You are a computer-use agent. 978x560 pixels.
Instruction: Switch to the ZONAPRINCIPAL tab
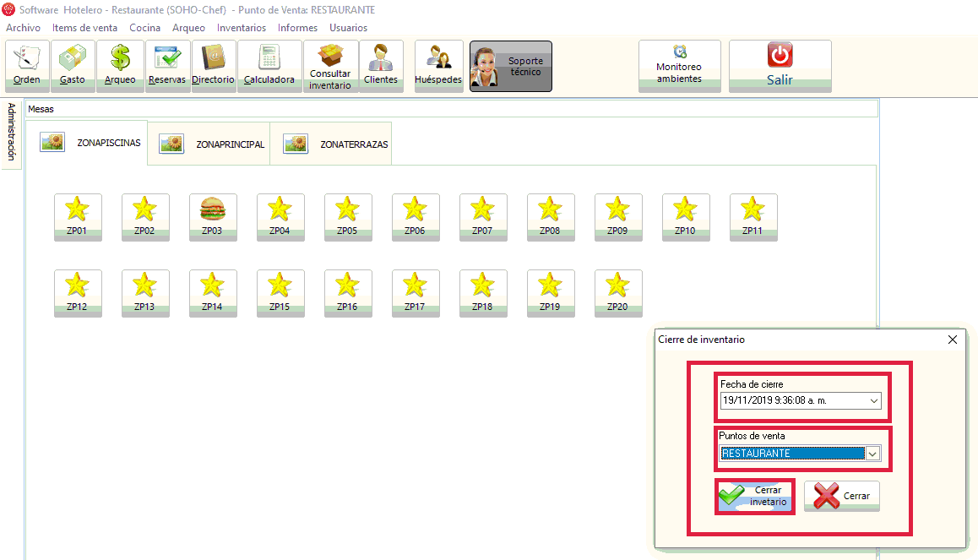(215, 144)
